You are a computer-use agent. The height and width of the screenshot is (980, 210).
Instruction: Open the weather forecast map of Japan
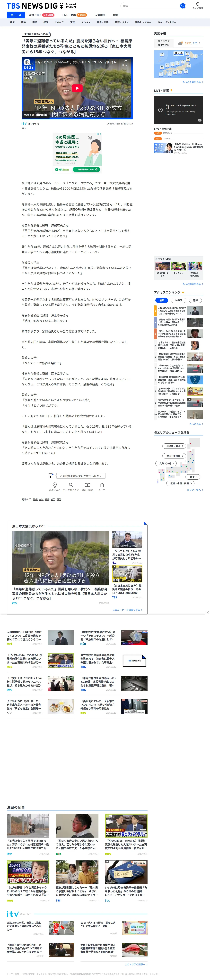(178, 64)
